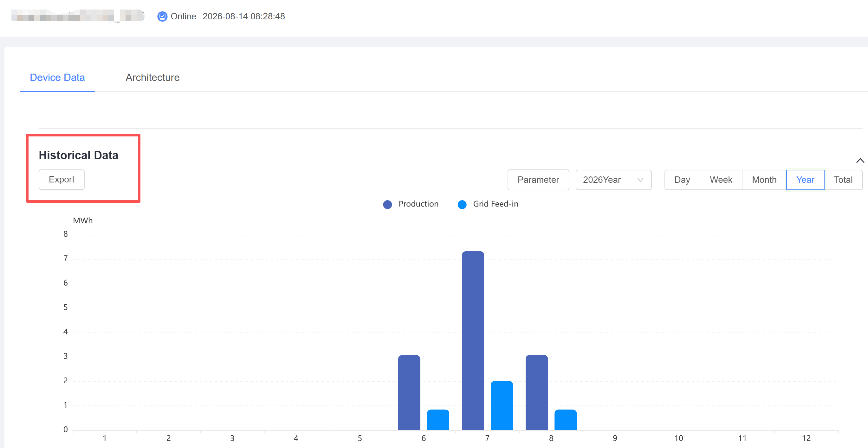
Task: Click the MWh axis unit label
Action: point(83,221)
